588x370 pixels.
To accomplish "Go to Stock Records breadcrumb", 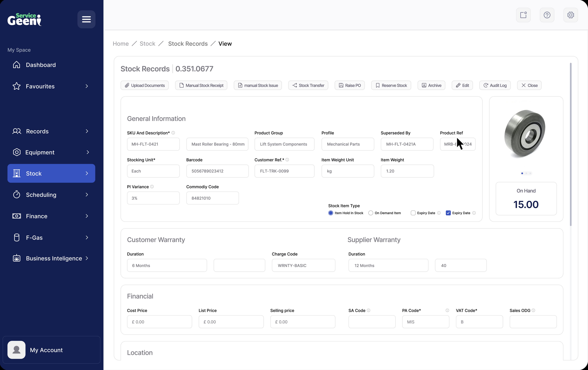I will click(x=188, y=44).
